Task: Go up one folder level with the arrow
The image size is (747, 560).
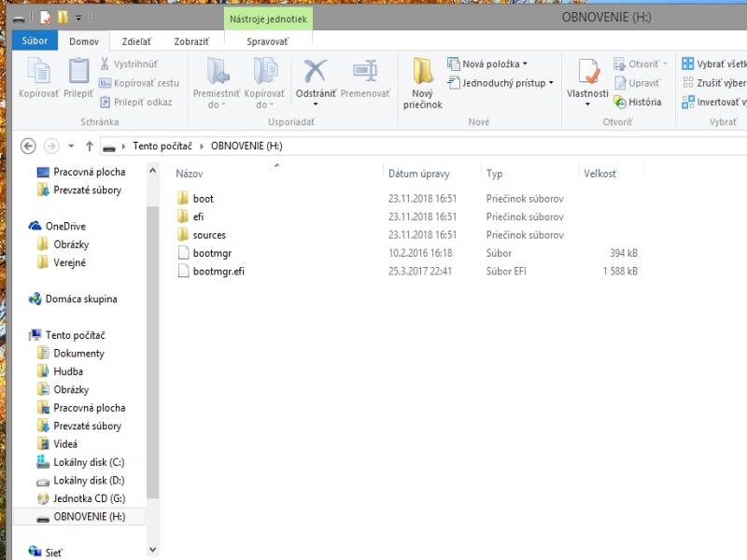Action: pyautogui.click(x=90, y=146)
